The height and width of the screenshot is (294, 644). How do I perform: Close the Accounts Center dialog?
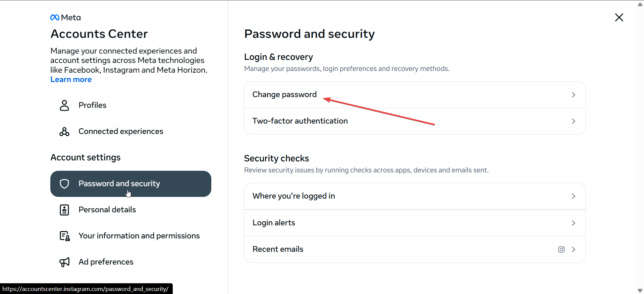(x=619, y=17)
